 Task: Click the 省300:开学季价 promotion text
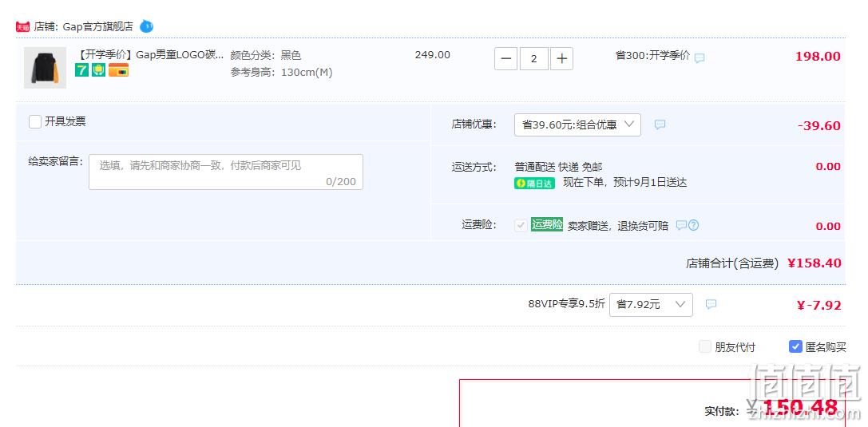(652, 55)
